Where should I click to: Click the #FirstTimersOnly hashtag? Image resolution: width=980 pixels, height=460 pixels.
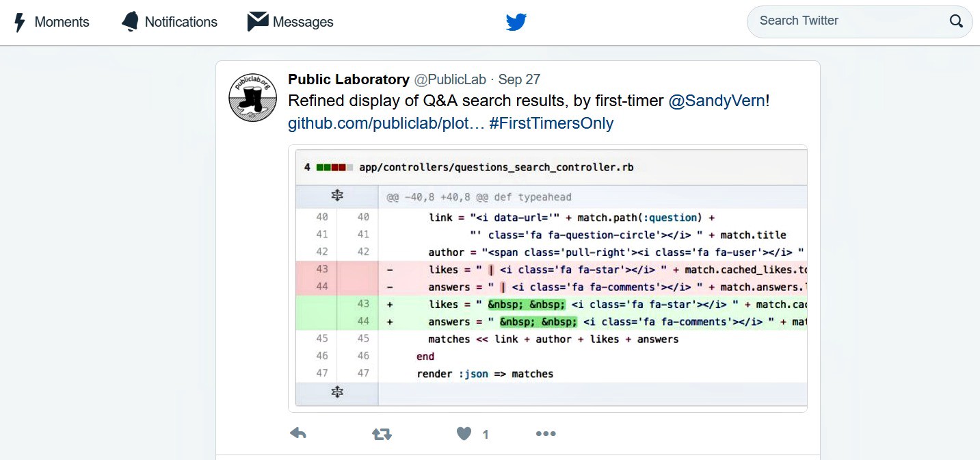tap(551, 123)
